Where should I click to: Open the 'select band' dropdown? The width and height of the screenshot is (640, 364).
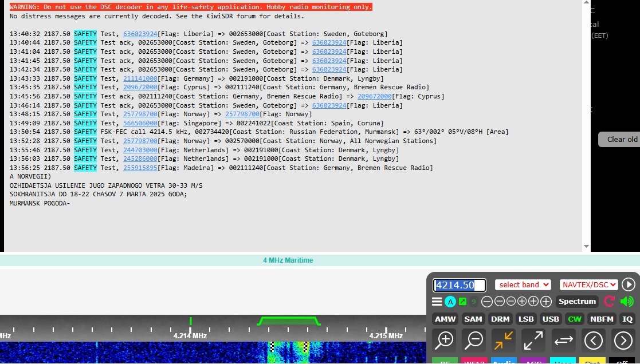pos(523,284)
